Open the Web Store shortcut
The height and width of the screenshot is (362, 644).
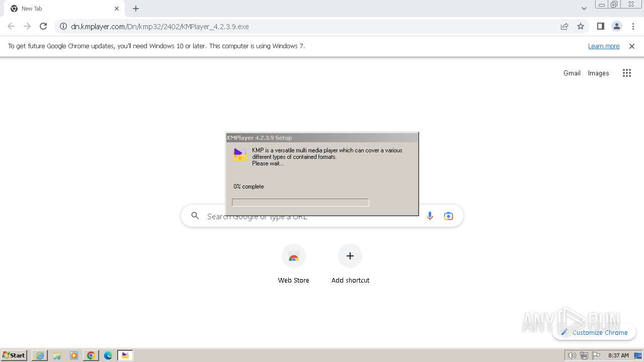pyautogui.click(x=294, y=264)
